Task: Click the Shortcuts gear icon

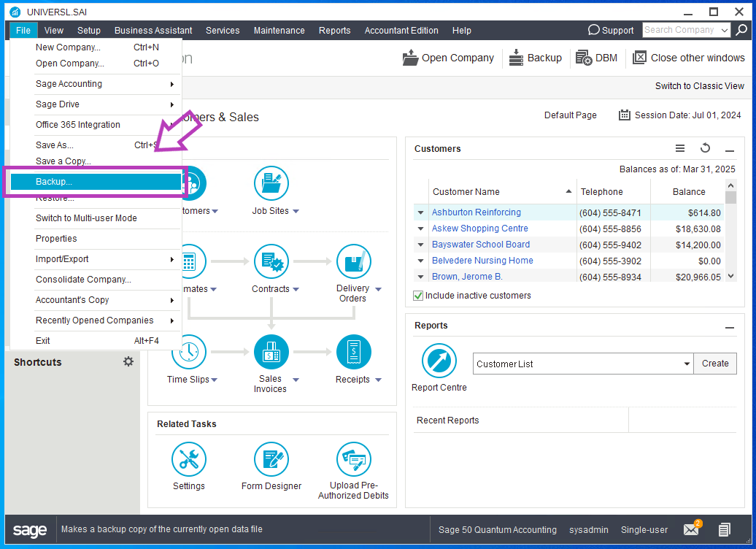Action: click(128, 361)
